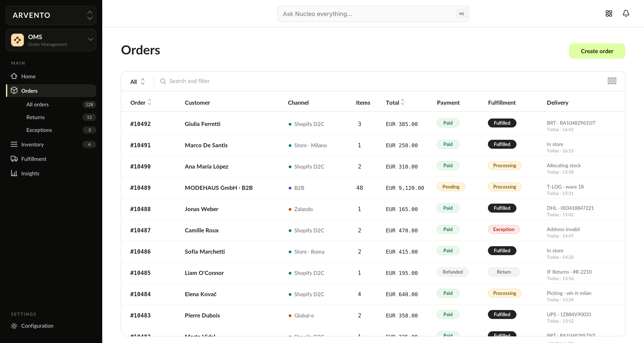Select customer Sofia Marchetti
This screenshot has width=644, height=343.
click(204, 252)
